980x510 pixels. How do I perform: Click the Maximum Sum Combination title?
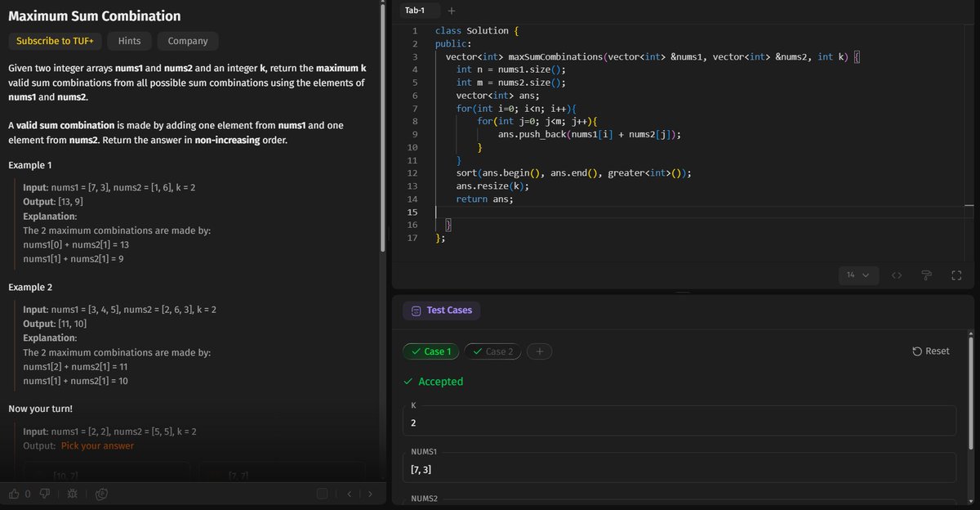(95, 16)
